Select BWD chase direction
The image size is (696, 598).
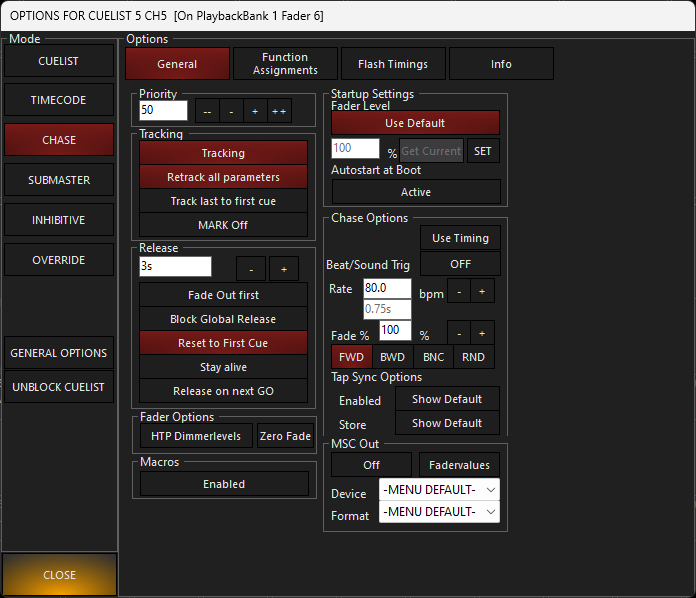[x=392, y=357]
